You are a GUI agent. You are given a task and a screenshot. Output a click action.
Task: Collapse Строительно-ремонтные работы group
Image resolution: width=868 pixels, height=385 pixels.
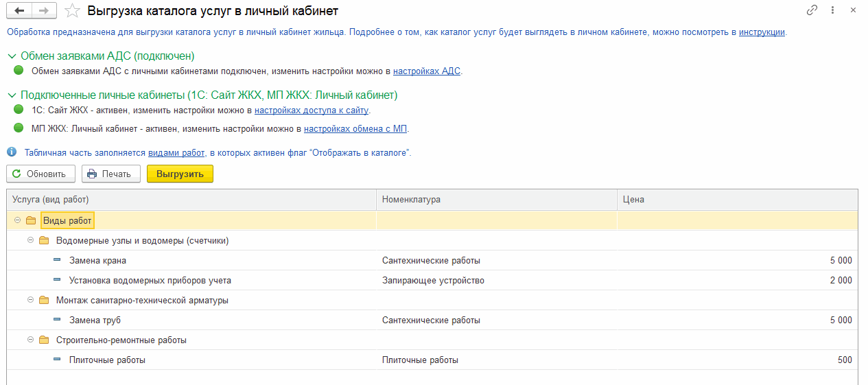(x=30, y=340)
